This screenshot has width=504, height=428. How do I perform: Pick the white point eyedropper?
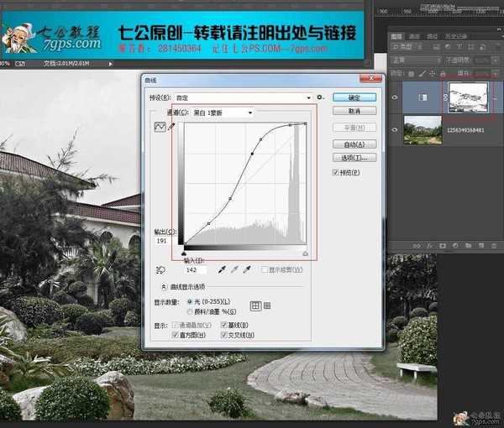click(249, 270)
